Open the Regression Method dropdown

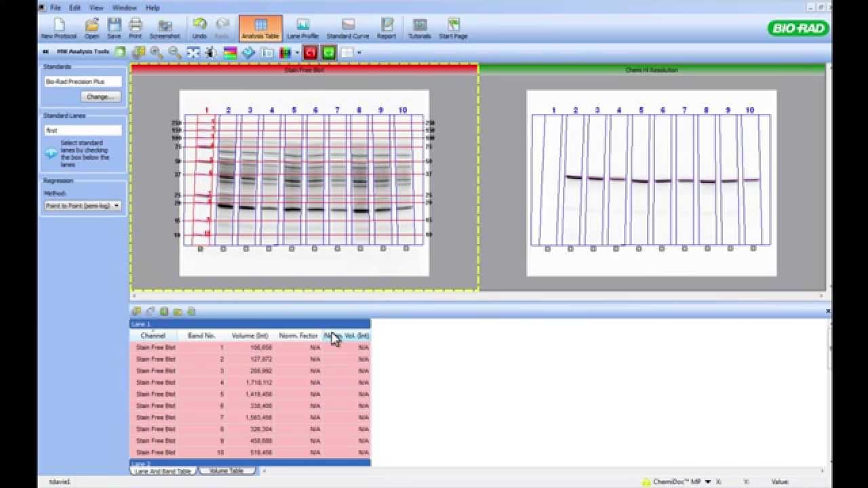(83, 205)
